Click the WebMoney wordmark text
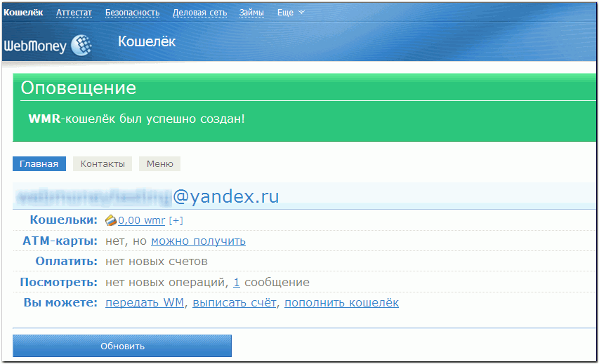 pyautogui.click(x=35, y=46)
